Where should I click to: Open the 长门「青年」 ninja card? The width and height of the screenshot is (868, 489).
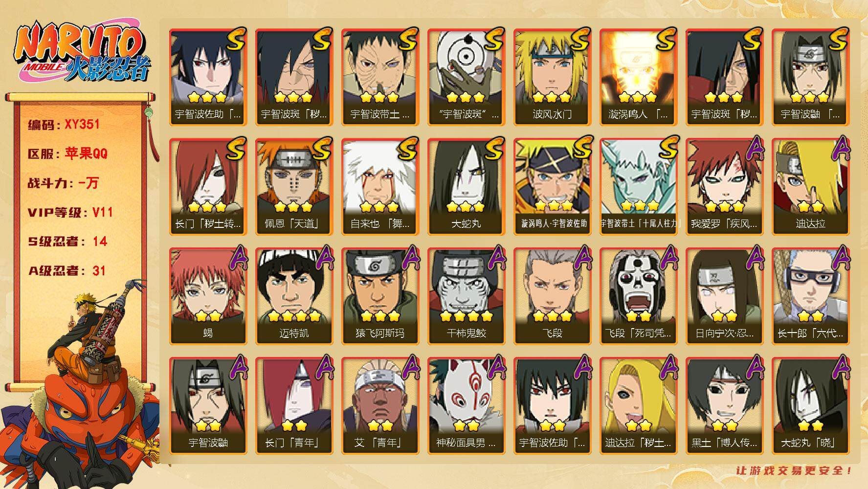coord(294,405)
